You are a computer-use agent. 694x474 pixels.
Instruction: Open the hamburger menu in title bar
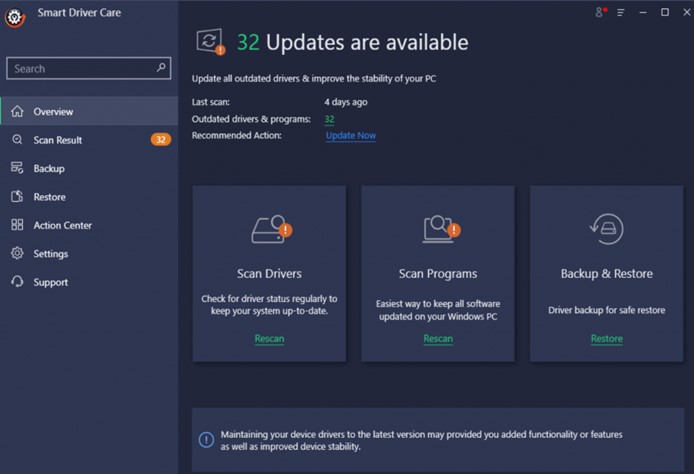(621, 12)
